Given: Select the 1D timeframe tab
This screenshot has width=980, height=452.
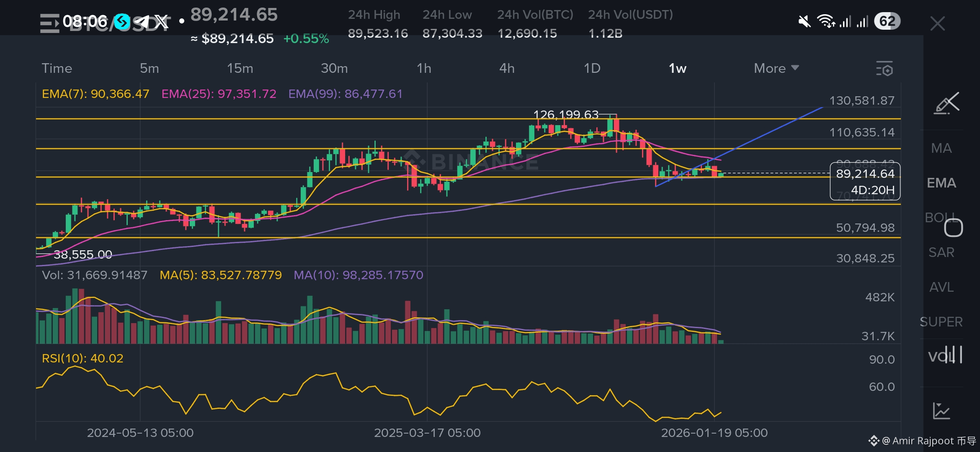Looking at the screenshot, I should click(592, 68).
